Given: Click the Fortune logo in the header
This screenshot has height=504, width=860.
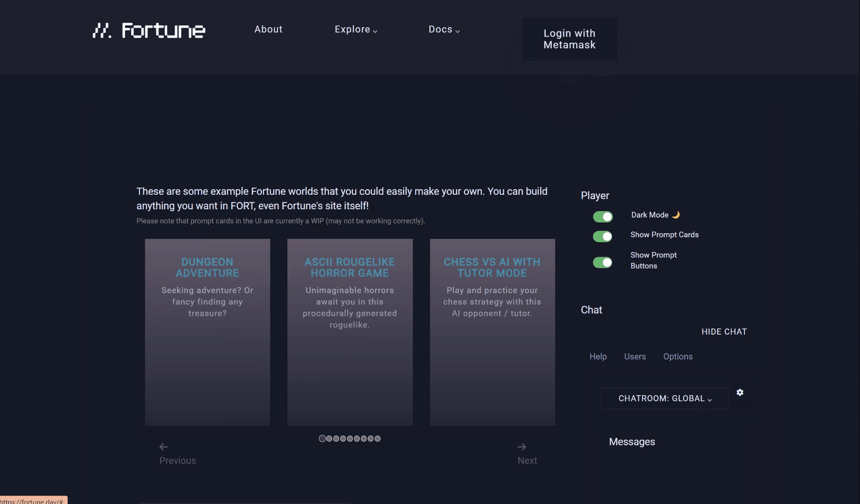Looking at the screenshot, I should (x=148, y=31).
